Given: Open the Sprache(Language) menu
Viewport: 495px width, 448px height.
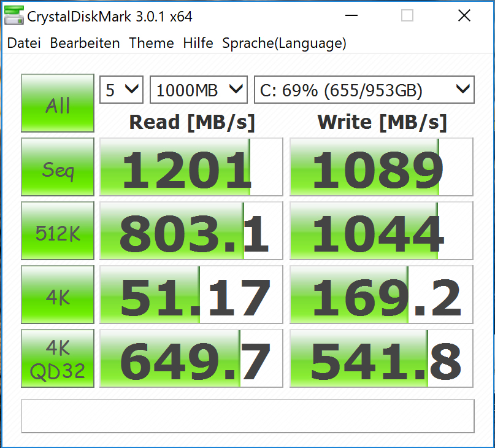Looking at the screenshot, I should (x=284, y=44).
